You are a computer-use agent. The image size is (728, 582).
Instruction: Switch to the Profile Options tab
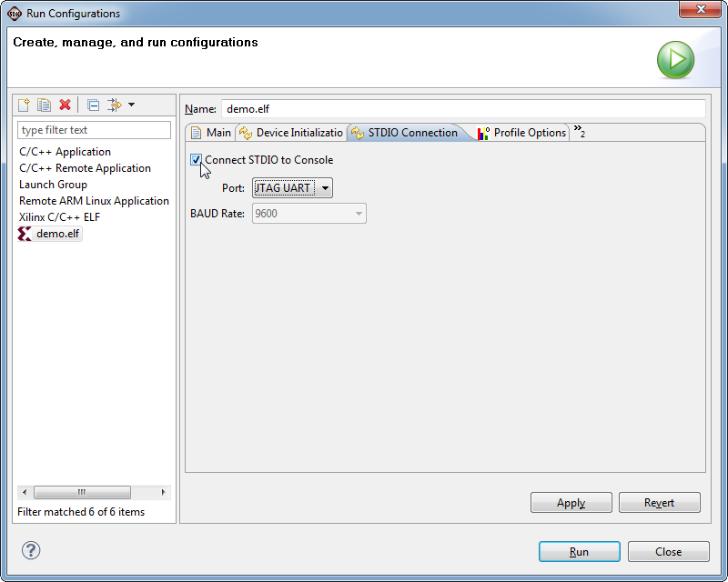click(x=521, y=133)
